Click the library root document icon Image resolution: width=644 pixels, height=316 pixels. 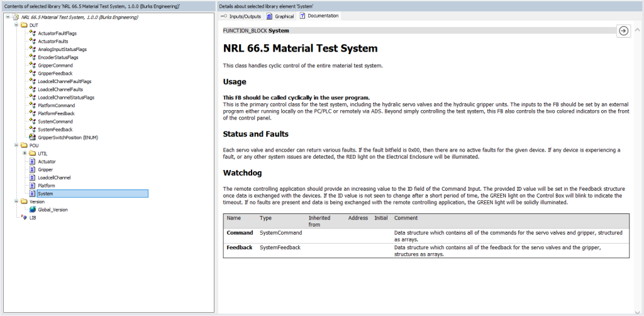pyautogui.click(x=16, y=17)
